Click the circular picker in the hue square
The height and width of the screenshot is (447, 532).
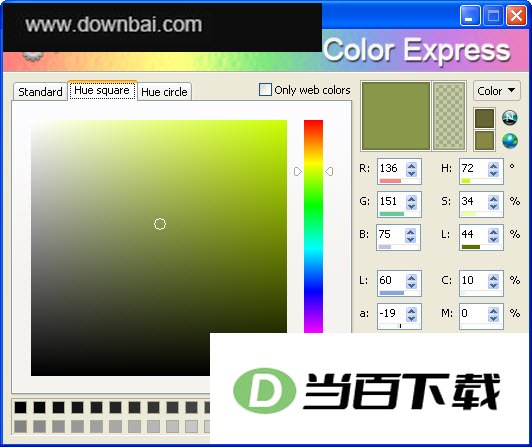tap(160, 224)
